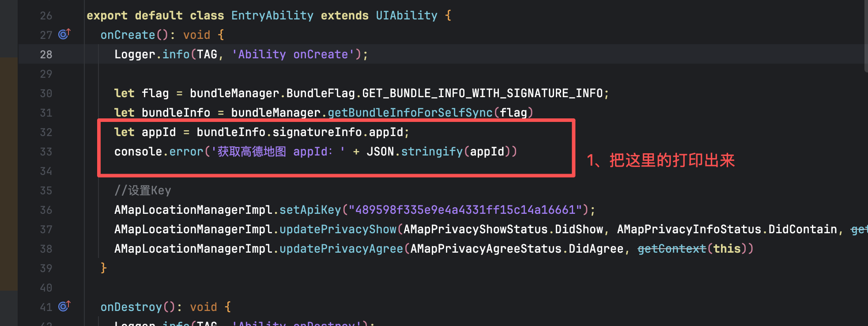Click the '//设置Key' comment line

pos(143,190)
